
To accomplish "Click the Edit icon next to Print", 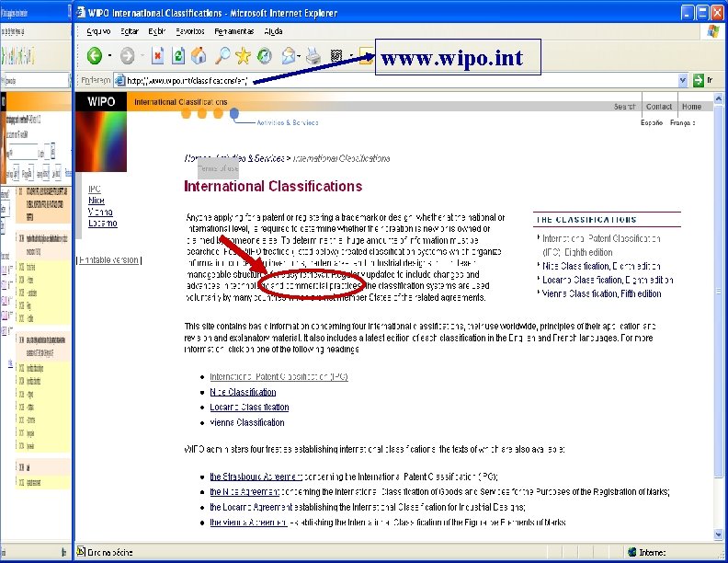I will click(336, 56).
